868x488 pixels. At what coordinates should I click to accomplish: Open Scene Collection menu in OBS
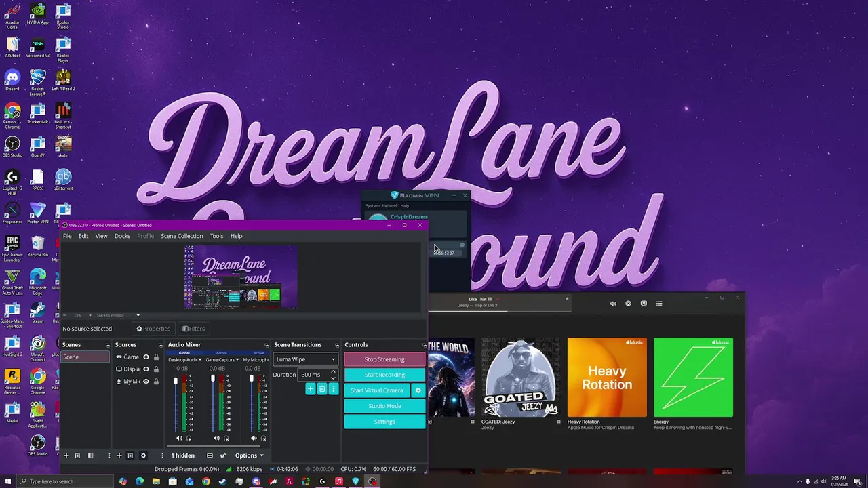coord(182,236)
